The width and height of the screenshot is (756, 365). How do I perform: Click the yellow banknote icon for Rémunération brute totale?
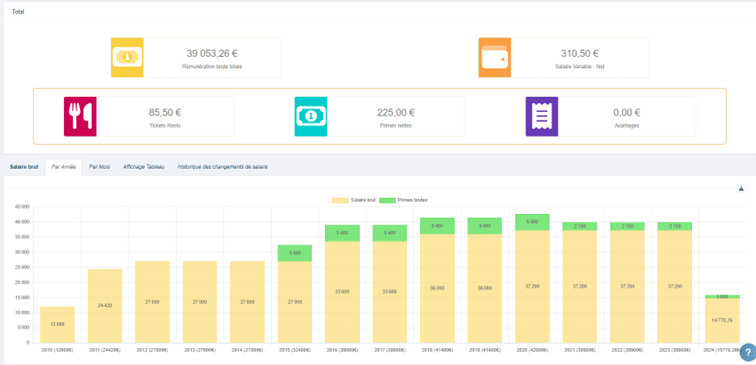coord(127,57)
